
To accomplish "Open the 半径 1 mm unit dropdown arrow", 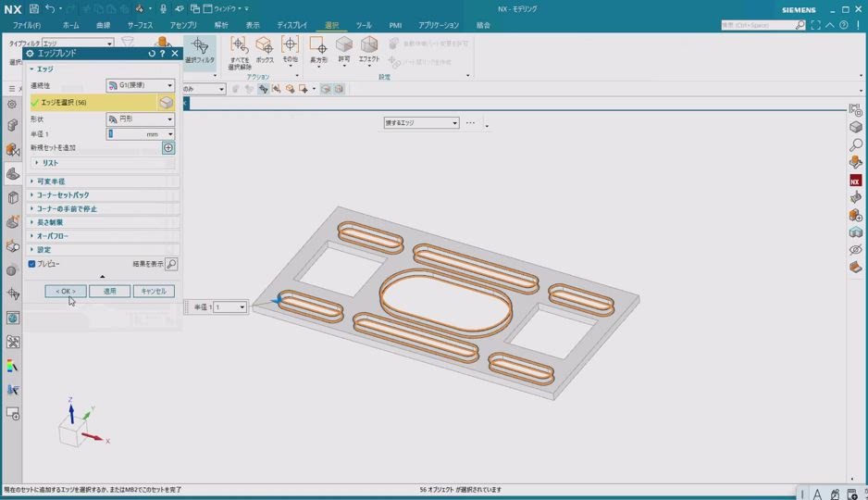I will click(170, 134).
